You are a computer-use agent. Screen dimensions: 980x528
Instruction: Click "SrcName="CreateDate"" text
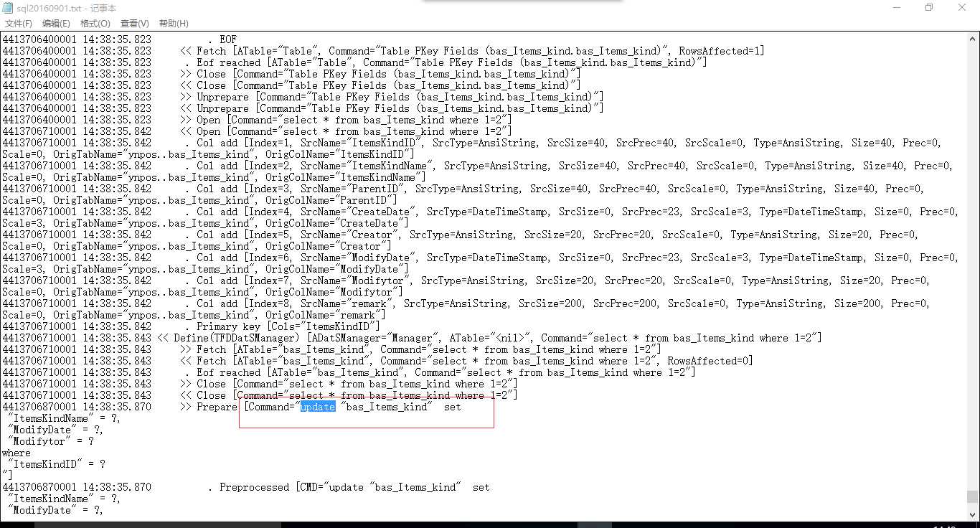click(360, 212)
